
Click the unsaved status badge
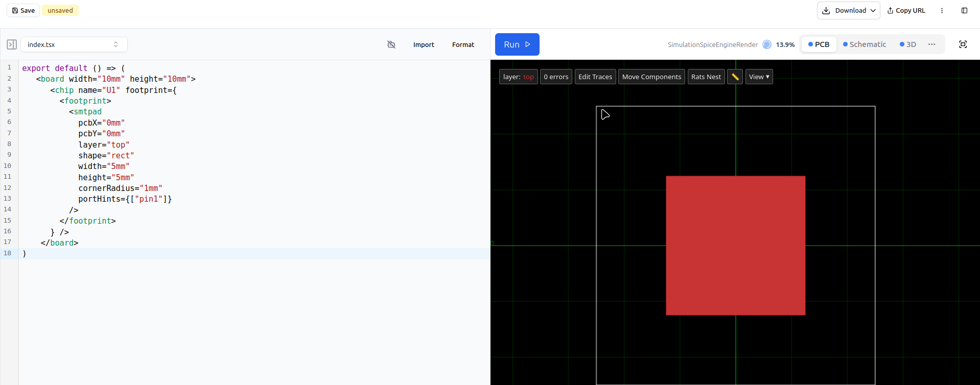pos(60,10)
